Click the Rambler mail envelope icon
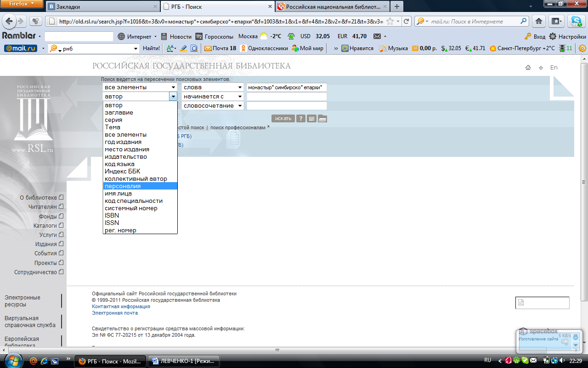This screenshot has width=588, height=368. click(x=377, y=36)
